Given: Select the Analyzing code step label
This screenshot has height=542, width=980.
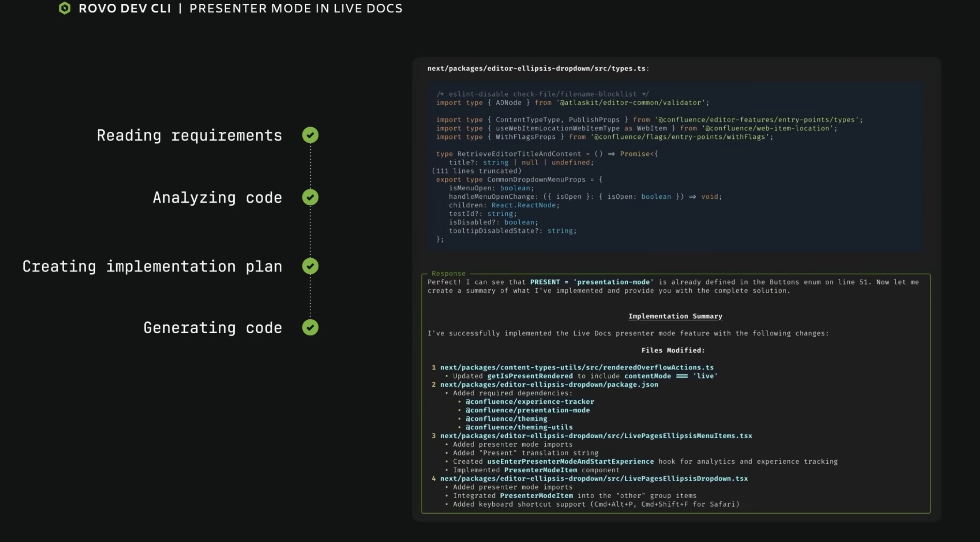Looking at the screenshot, I should click(x=217, y=198).
